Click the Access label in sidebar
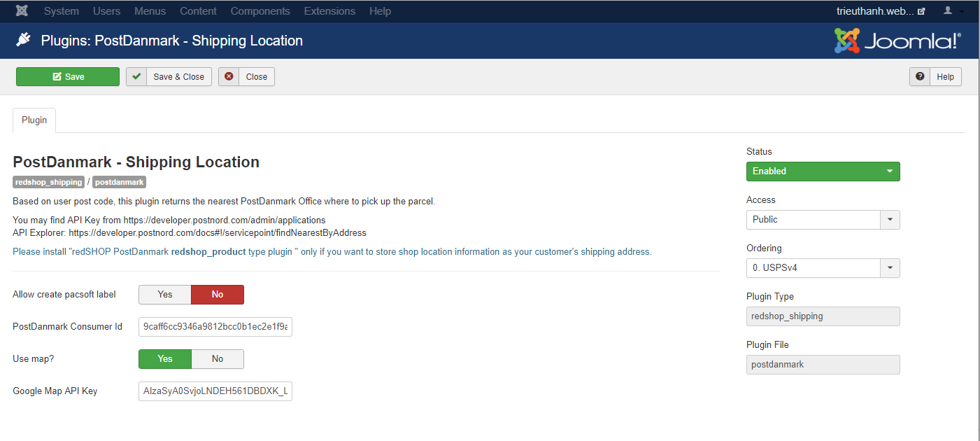Viewport: 980px width, 441px height. 761,200
